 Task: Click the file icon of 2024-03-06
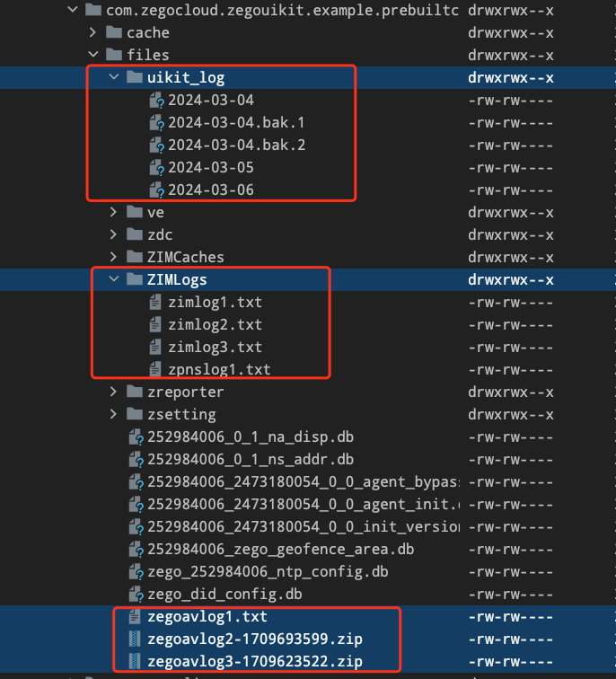[157, 190]
